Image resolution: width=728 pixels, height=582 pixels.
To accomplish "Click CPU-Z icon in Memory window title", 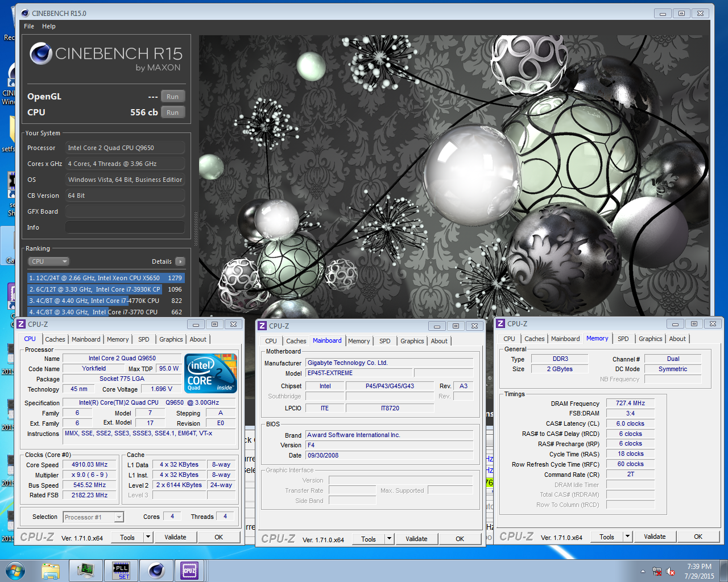I will (x=500, y=323).
